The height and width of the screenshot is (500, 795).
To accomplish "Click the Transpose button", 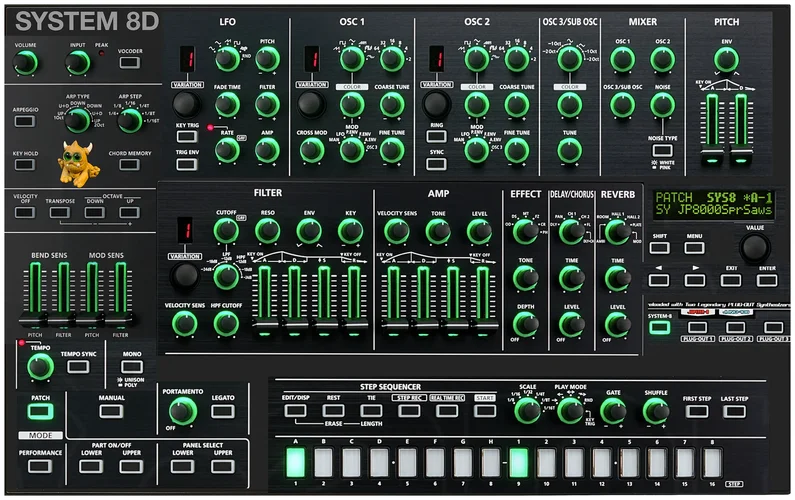I will (x=60, y=212).
